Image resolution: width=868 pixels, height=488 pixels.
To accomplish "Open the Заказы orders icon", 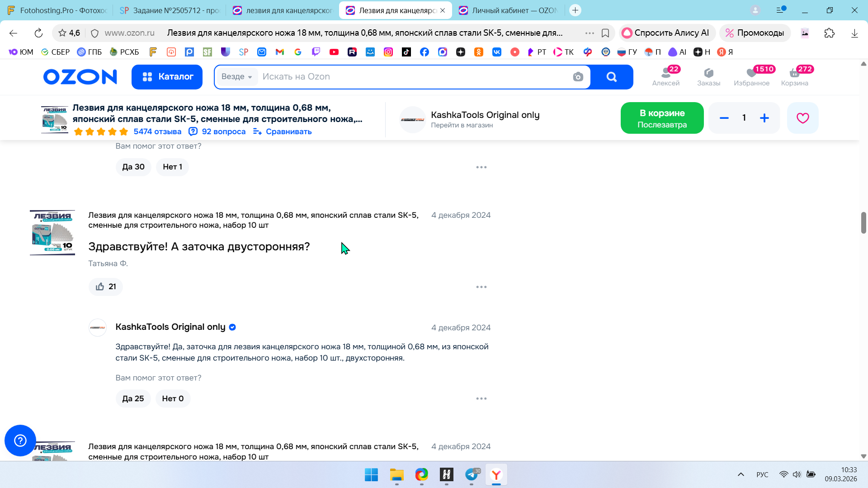I will coord(708,76).
